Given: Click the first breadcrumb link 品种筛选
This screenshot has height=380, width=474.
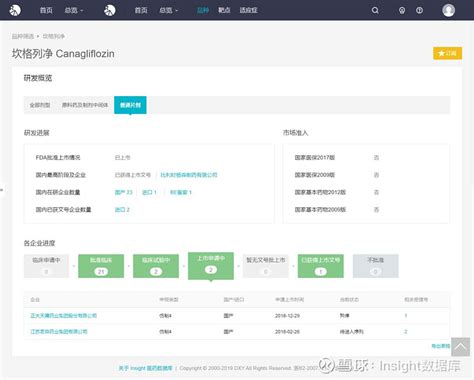Looking at the screenshot, I should 23,36.
